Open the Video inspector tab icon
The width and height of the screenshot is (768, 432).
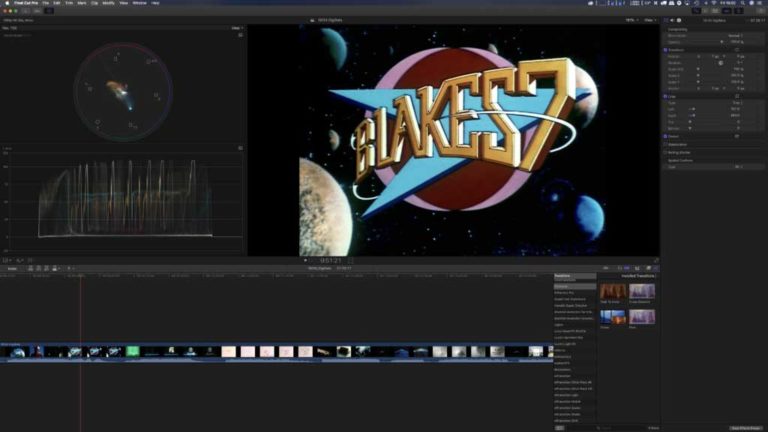tap(666, 21)
